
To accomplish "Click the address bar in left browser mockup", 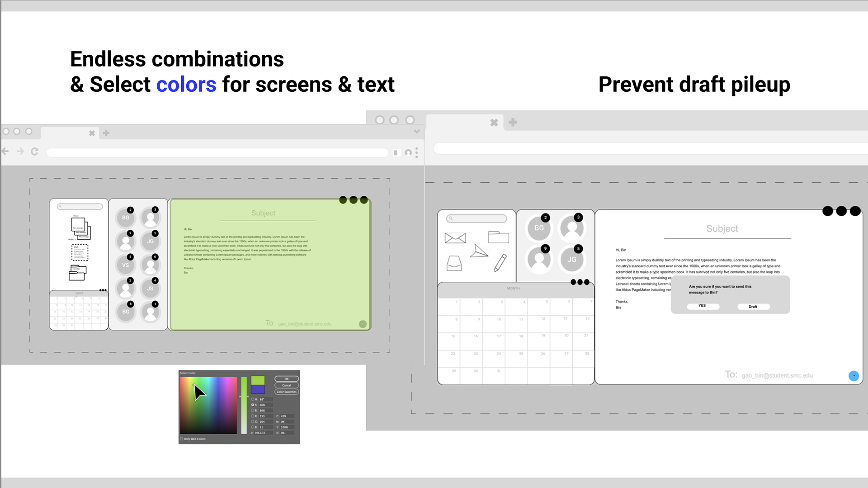I will click(217, 153).
